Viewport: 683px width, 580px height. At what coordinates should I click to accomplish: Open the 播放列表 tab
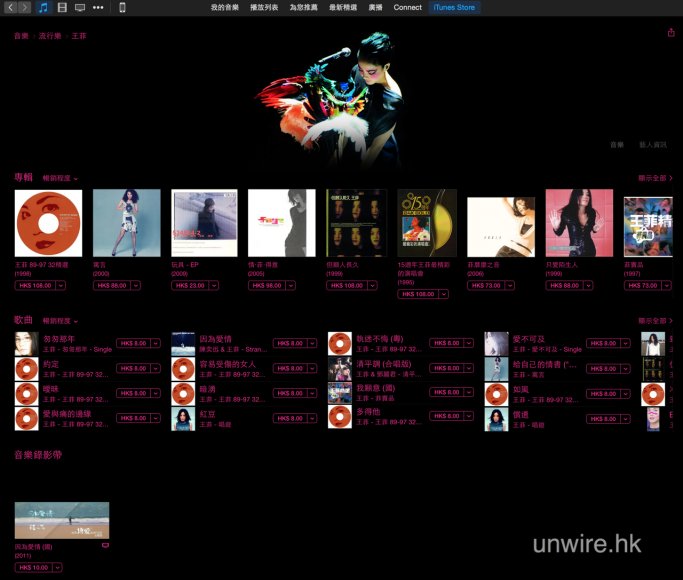264,7
